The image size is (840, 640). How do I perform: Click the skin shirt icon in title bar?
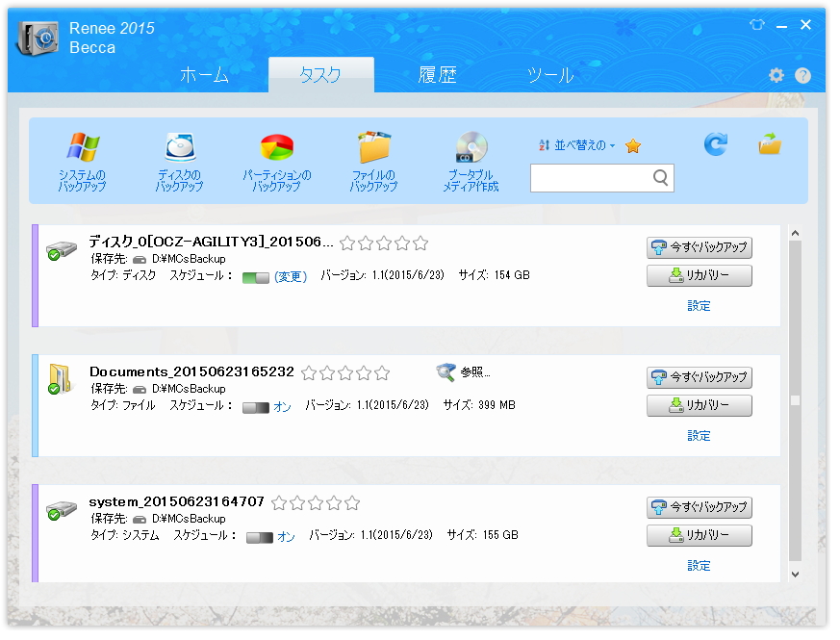[757, 24]
